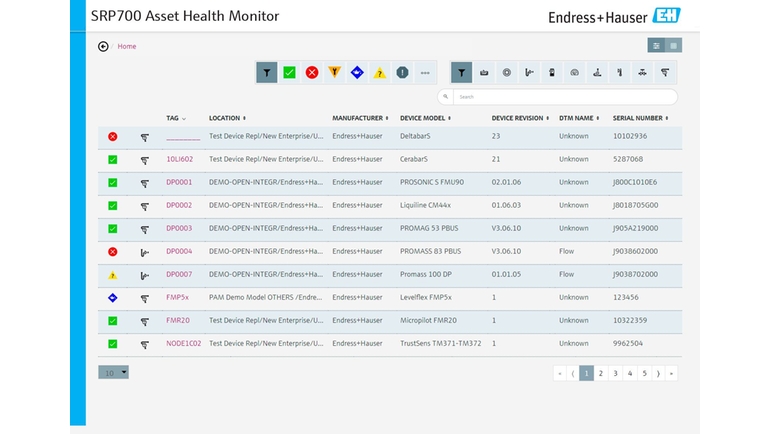Sort table by MANUFACTURER column

pos(360,118)
